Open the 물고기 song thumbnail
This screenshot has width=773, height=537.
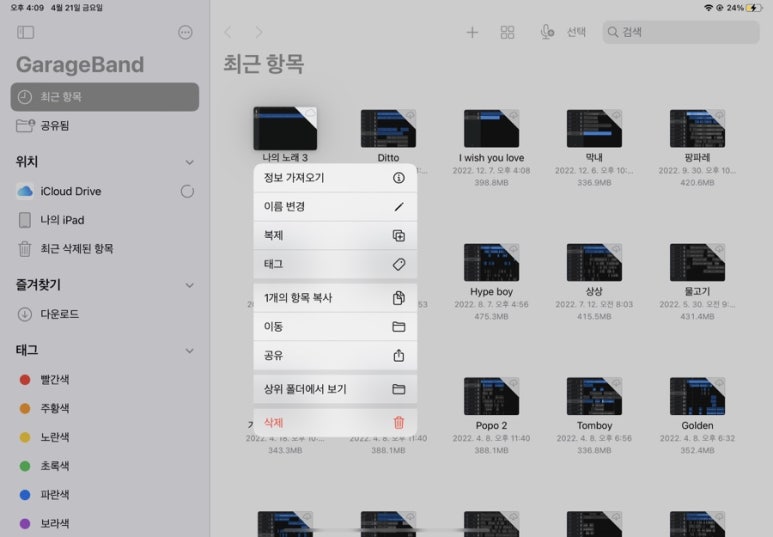pyautogui.click(x=698, y=262)
